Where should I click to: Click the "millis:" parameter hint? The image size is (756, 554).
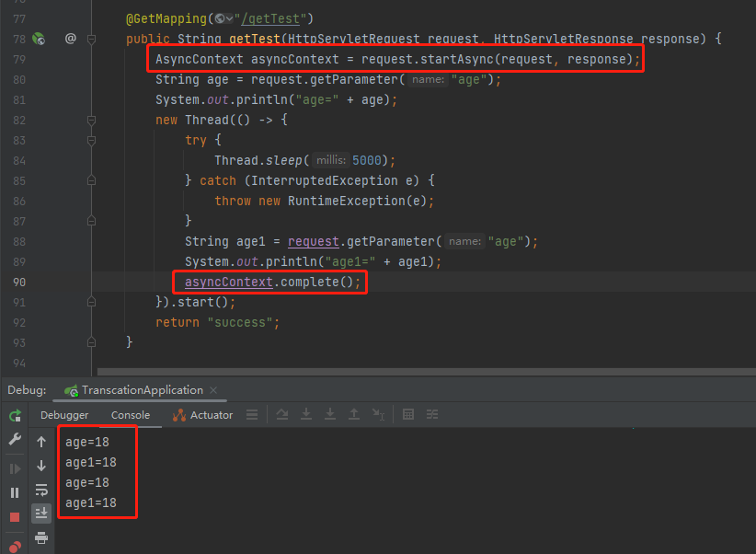pos(331,160)
